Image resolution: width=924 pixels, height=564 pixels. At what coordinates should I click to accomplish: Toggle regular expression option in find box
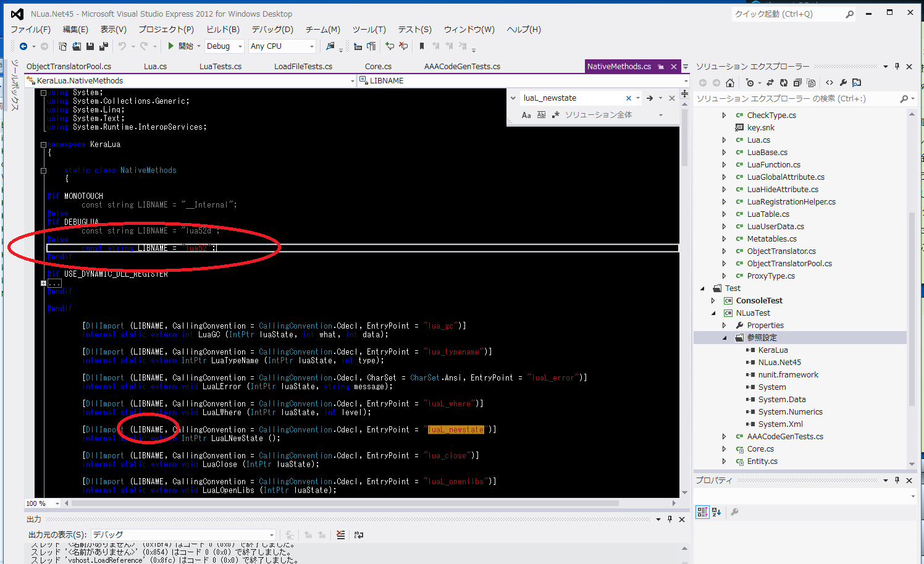tap(555, 115)
